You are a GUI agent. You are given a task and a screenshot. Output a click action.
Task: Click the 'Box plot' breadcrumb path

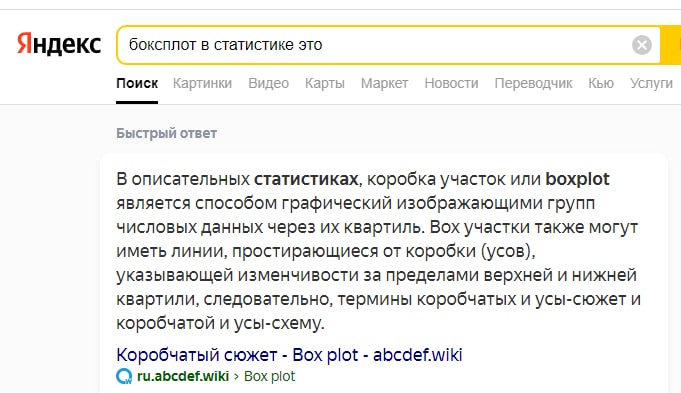point(269,376)
